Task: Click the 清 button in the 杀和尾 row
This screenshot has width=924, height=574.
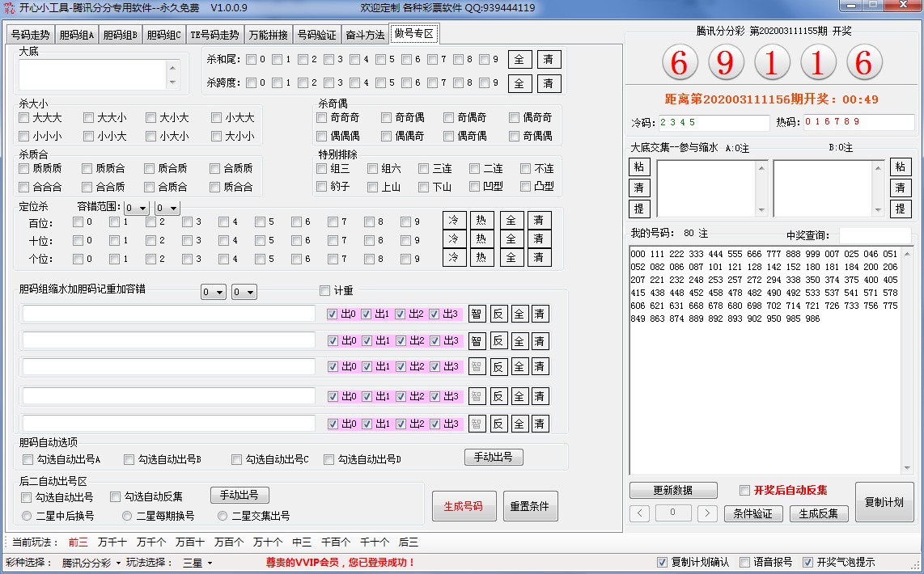Action: (548, 60)
